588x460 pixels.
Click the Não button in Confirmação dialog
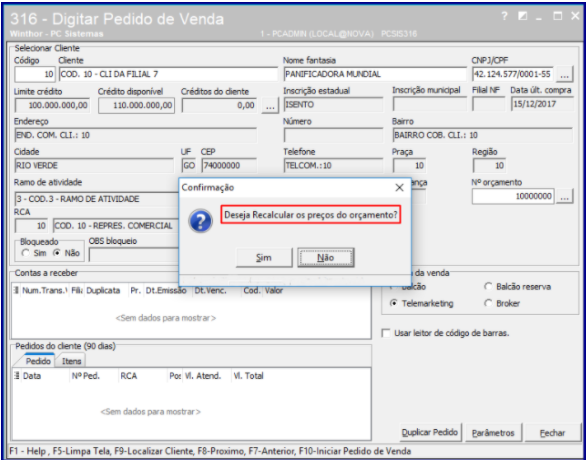coord(326,258)
